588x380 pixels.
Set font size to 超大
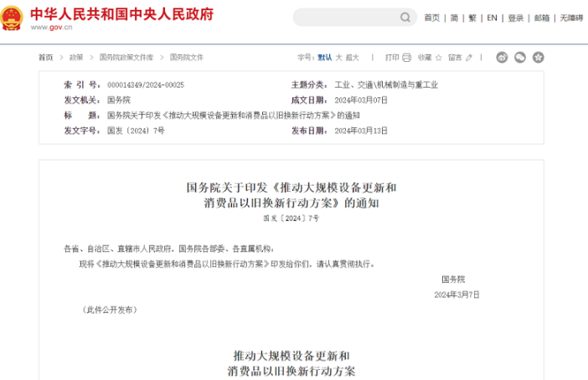[x=353, y=58]
